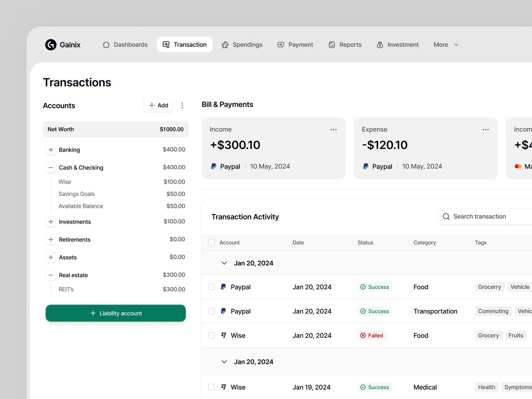
Task: Focus the Search transaction field
Action: (x=485, y=216)
